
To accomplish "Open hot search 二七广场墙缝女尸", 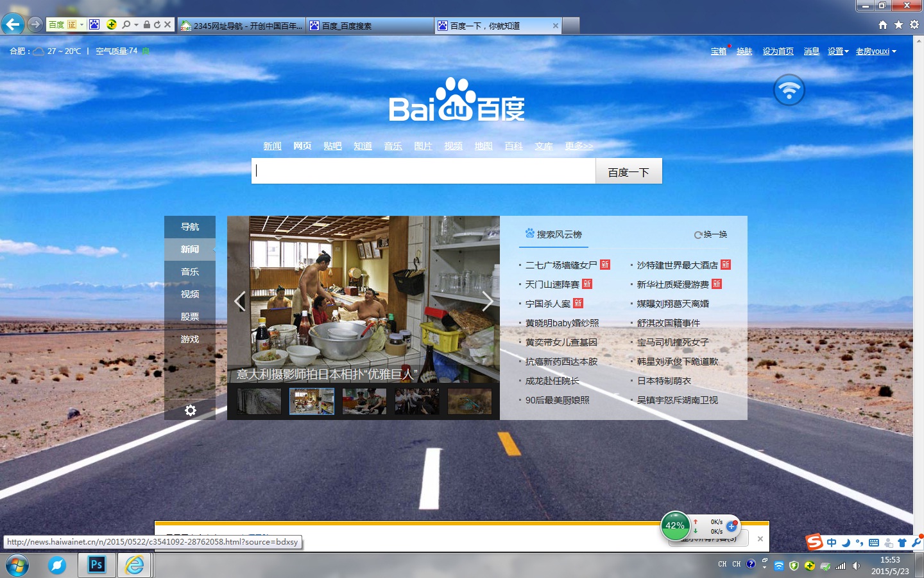I will (x=561, y=265).
